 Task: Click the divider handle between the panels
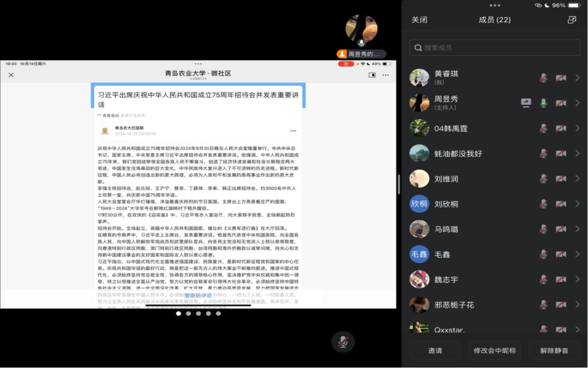399,184
